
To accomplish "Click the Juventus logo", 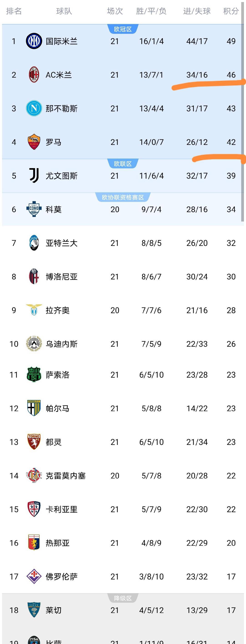I will pos(34,176).
